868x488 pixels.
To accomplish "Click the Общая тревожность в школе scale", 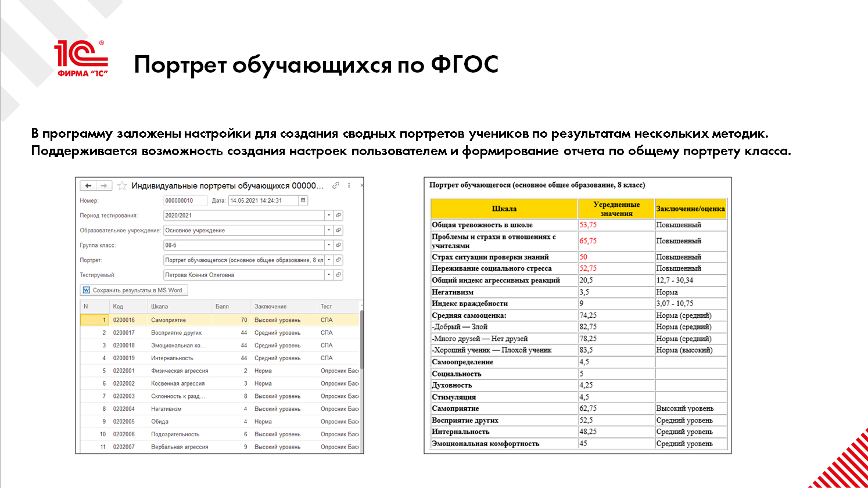I will coord(482,225).
